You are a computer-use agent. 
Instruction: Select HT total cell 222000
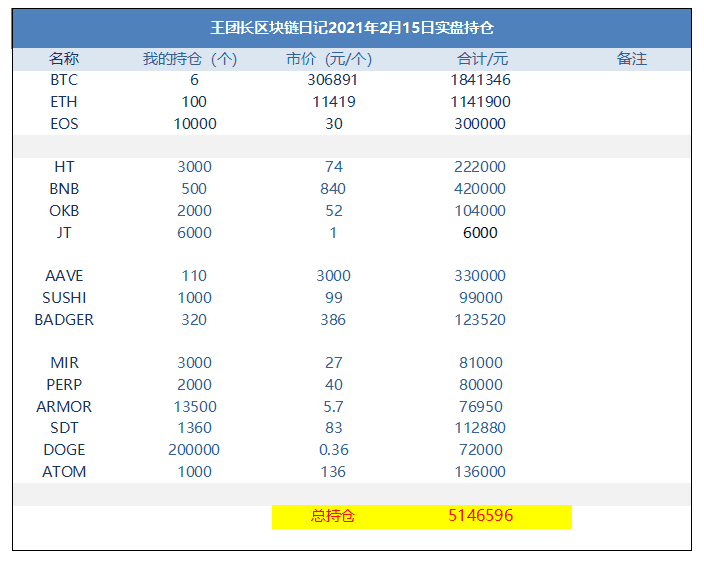click(480, 167)
